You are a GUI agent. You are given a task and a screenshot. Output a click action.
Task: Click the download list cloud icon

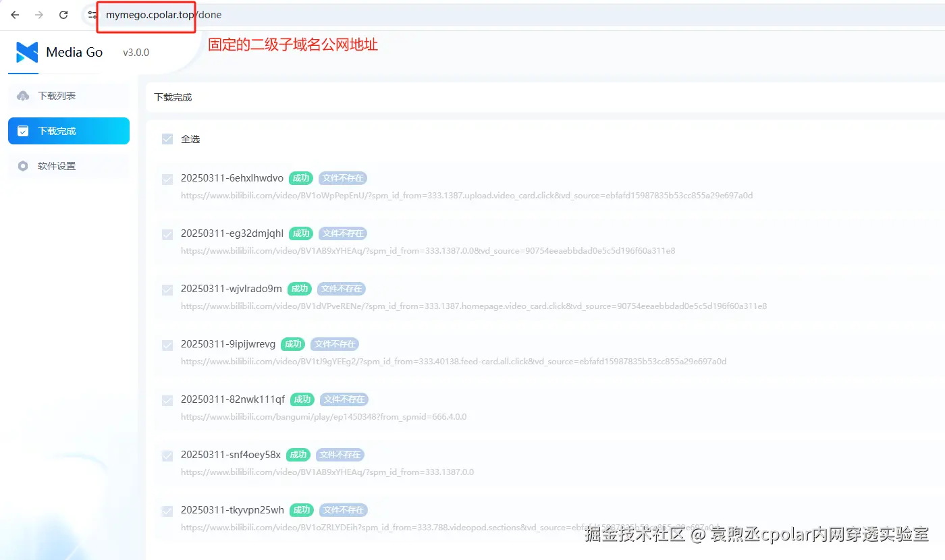click(23, 96)
